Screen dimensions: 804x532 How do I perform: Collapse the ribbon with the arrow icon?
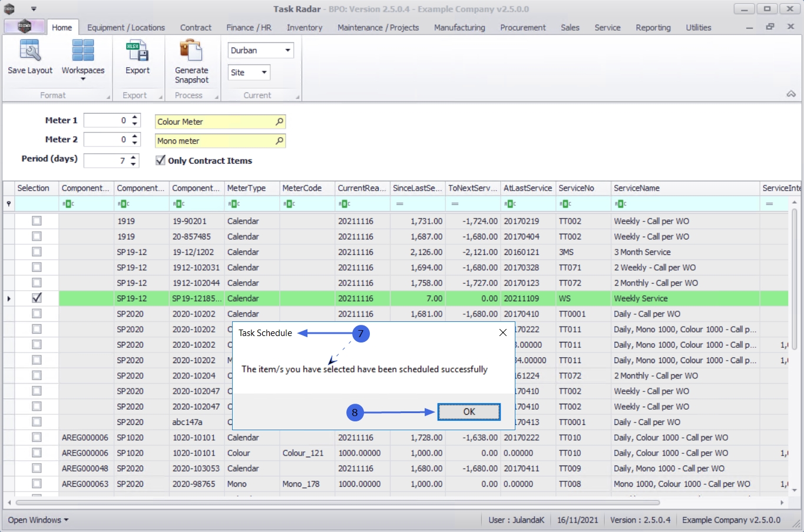coord(790,94)
